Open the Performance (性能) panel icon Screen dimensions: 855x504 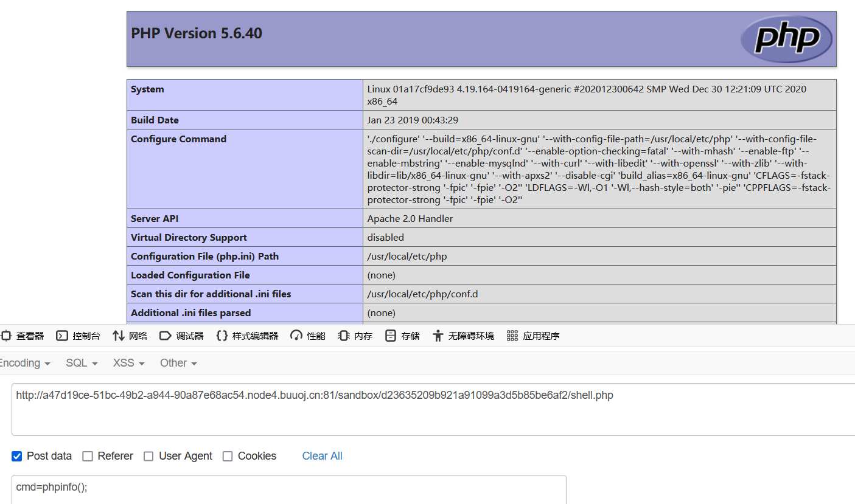296,336
